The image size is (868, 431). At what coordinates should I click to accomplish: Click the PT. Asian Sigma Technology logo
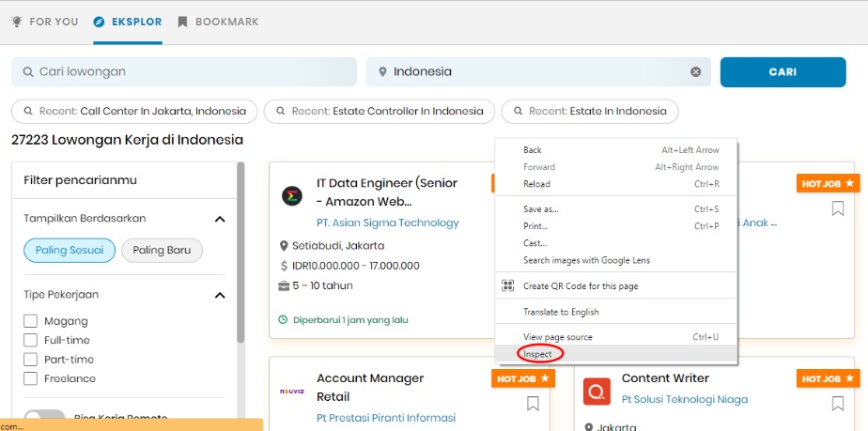pos(292,196)
